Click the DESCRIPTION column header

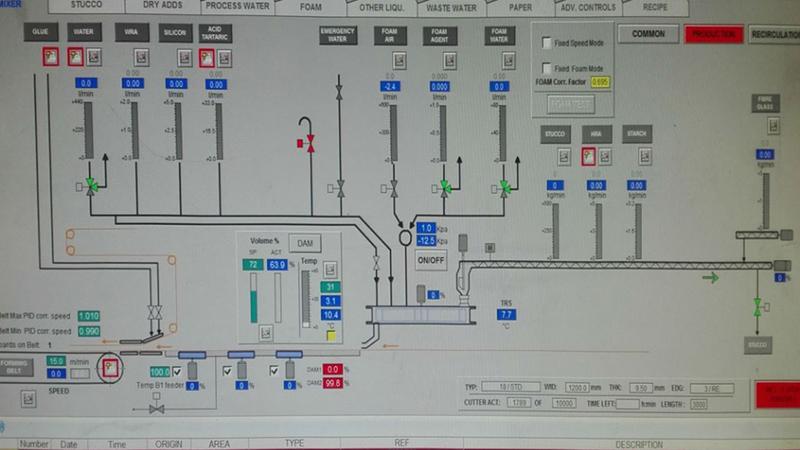(x=639, y=444)
